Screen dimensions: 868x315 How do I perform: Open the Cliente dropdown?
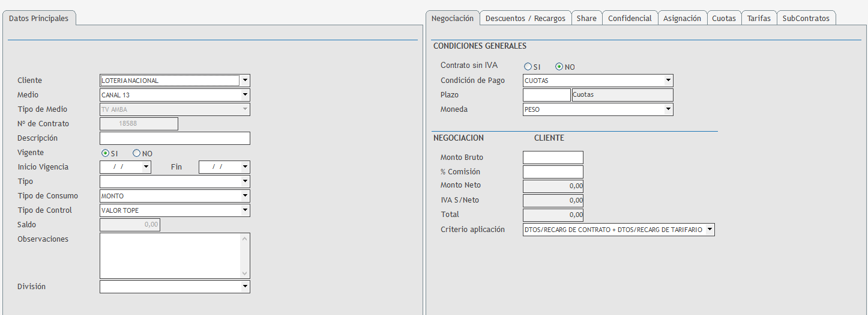click(x=245, y=81)
